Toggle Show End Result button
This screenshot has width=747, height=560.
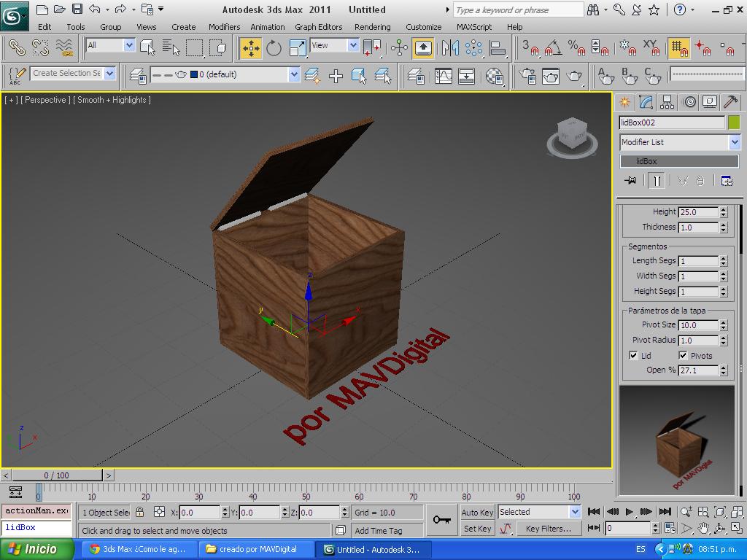657,181
